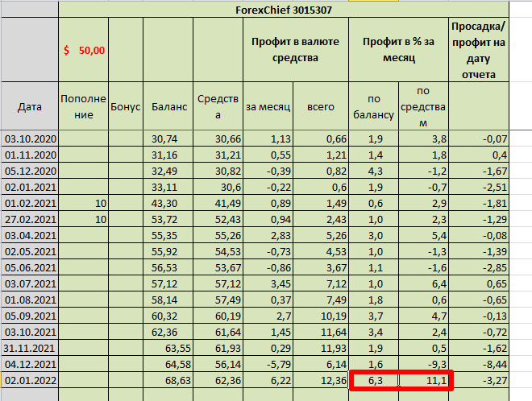Select date cell 05.09.2021
Image resolution: width=532 pixels, height=401 pixels.
coord(30,316)
